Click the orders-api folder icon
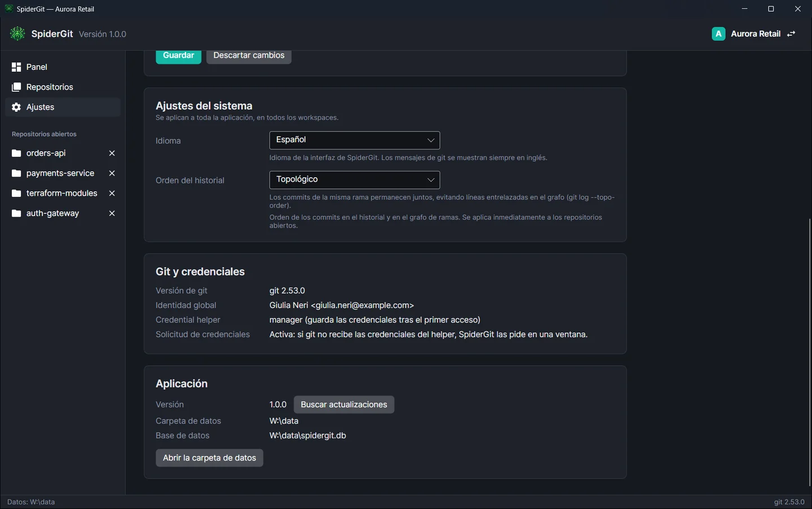Viewport: 812px width, 509px height. (x=16, y=153)
